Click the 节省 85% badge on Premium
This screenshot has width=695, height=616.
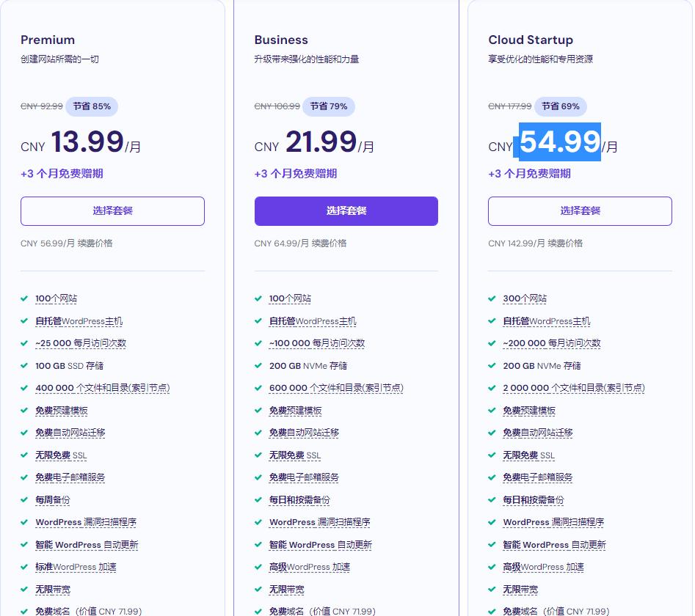(x=91, y=106)
